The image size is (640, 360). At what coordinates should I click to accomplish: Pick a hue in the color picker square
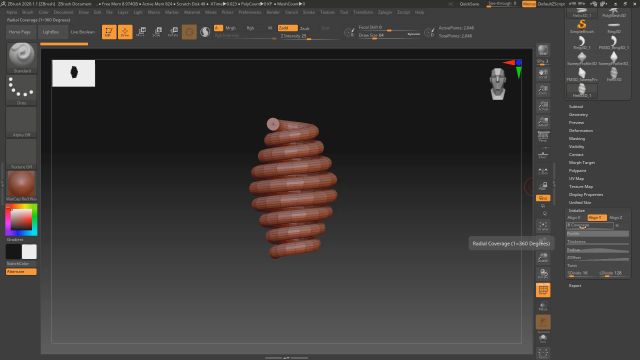[x=21, y=220]
